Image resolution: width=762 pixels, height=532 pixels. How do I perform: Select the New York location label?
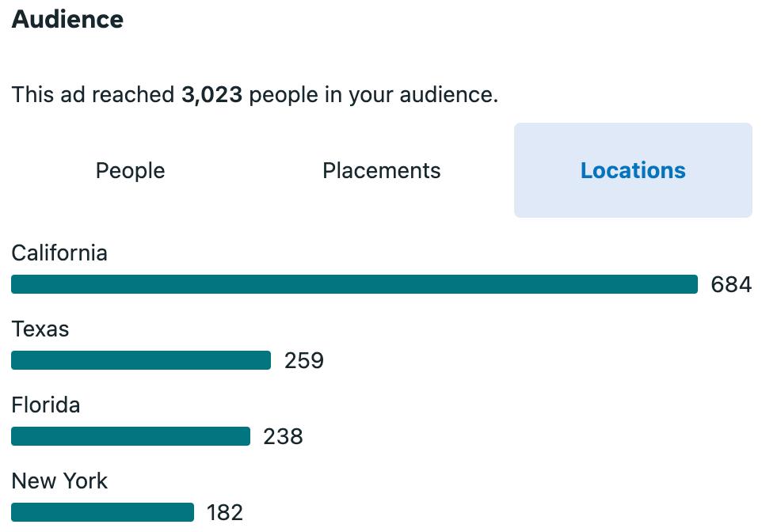[x=59, y=481]
